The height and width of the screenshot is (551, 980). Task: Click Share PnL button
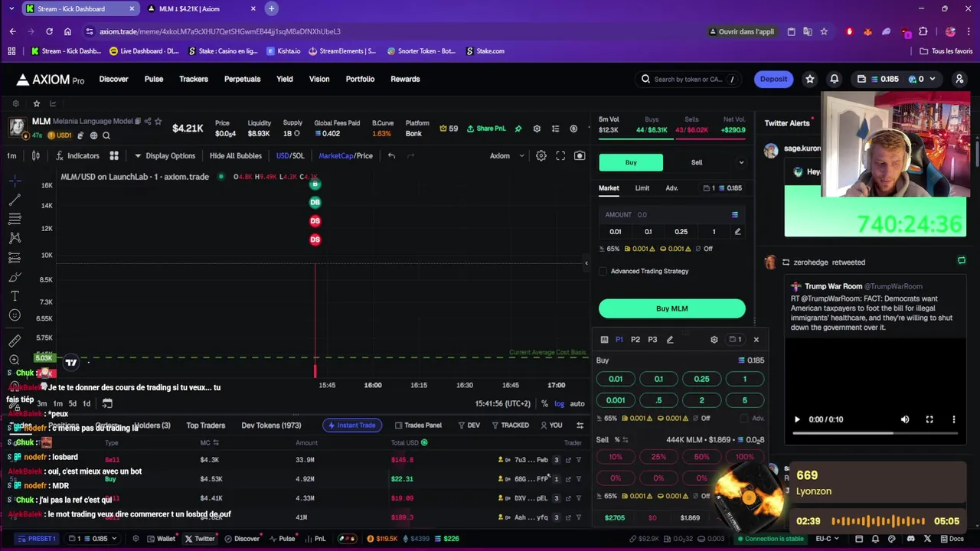(x=486, y=129)
